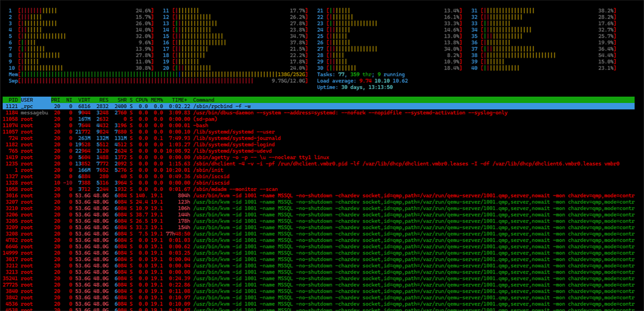Sort processes by the PID column header
Image resolution: width=644 pixels, height=311 pixels.
(x=13, y=100)
